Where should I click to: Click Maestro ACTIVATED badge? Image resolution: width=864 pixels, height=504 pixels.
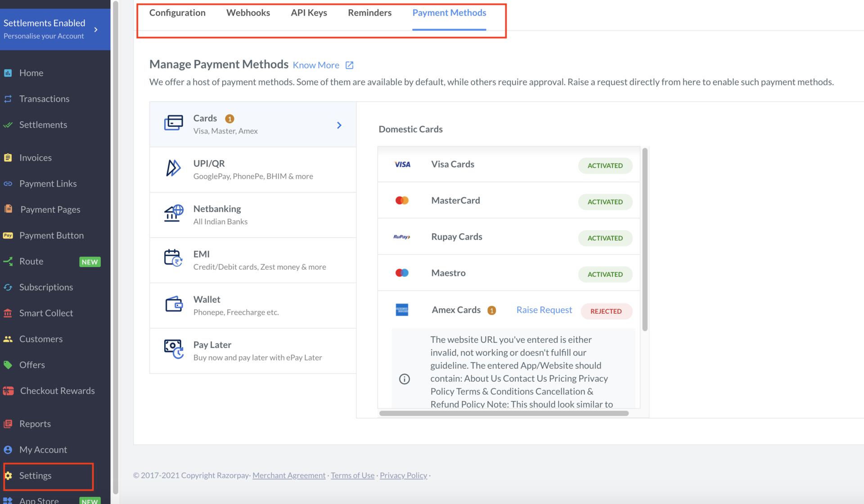point(605,274)
